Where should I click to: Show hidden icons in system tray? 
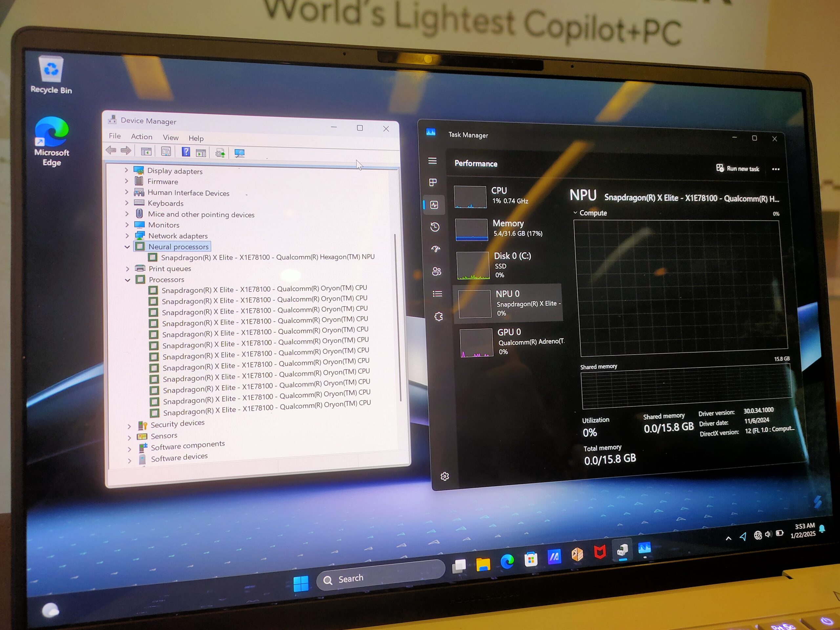pyautogui.click(x=728, y=538)
